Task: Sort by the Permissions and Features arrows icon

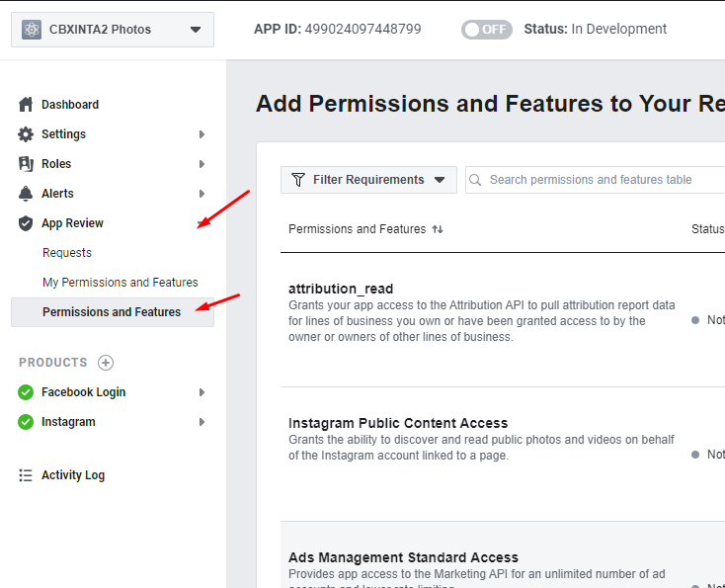Action: [438, 229]
